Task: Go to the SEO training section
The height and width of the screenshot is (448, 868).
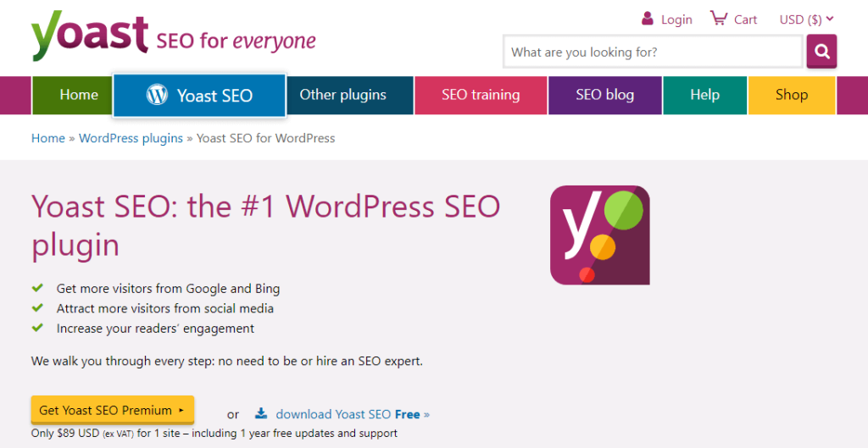Action: tap(481, 95)
